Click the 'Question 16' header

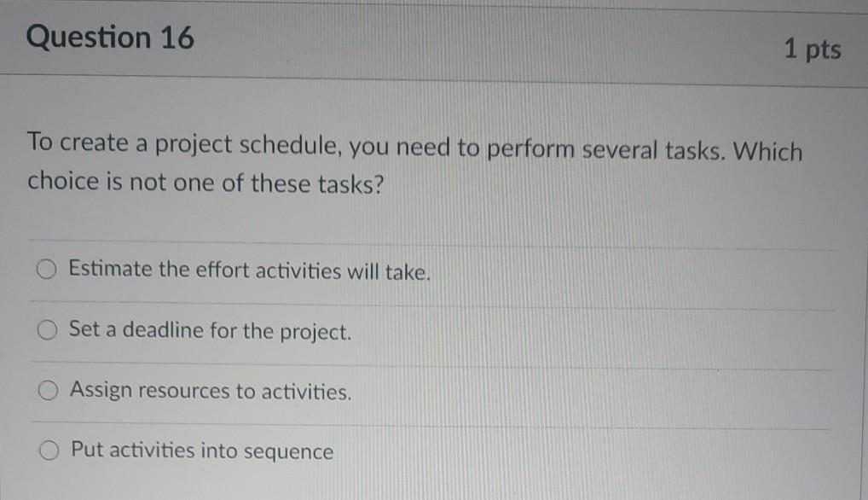coord(109,37)
